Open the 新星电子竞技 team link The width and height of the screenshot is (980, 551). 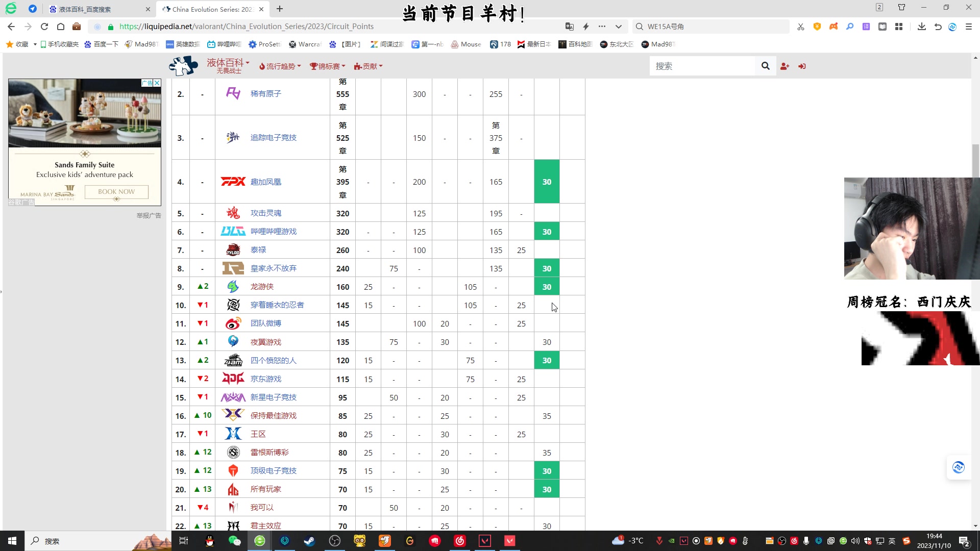click(x=274, y=397)
